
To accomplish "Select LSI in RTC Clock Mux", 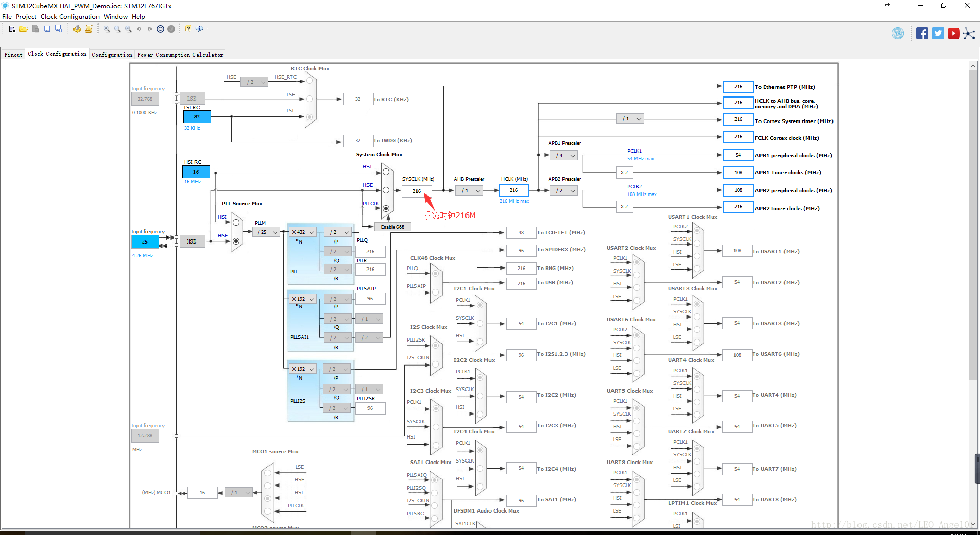I will coord(309,117).
